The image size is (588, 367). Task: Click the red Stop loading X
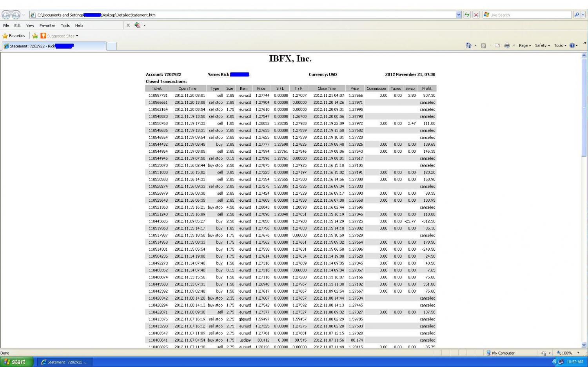click(x=476, y=15)
